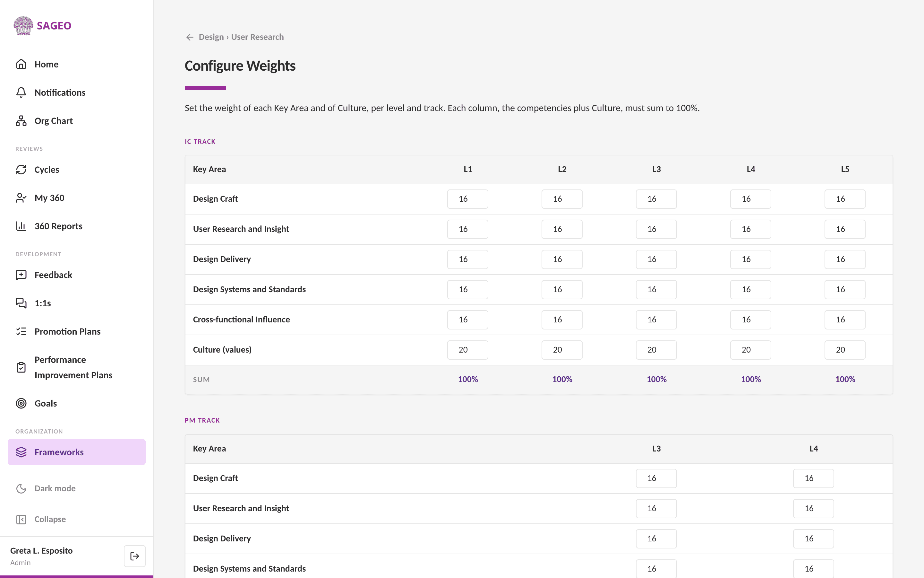Screen dimensions: 924x578
Task: Click the log out icon button
Action: click(134, 556)
